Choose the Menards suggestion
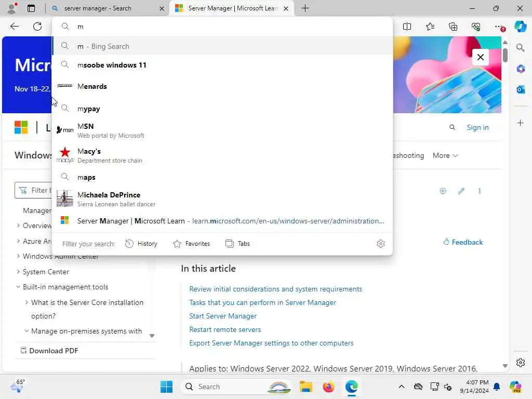532x399 pixels. point(222,86)
